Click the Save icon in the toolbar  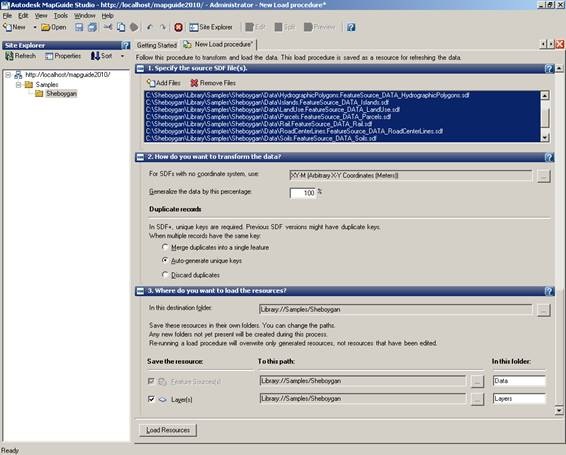(x=79, y=27)
